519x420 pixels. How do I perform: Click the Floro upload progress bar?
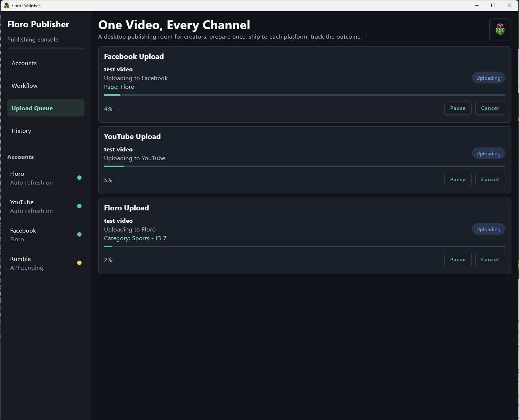pyautogui.click(x=305, y=246)
